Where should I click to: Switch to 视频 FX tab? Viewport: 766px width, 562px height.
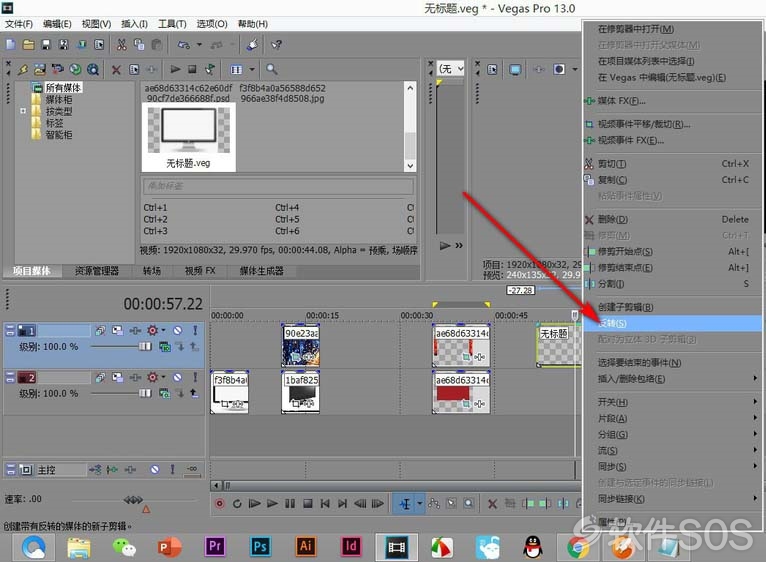click(200, 271)
